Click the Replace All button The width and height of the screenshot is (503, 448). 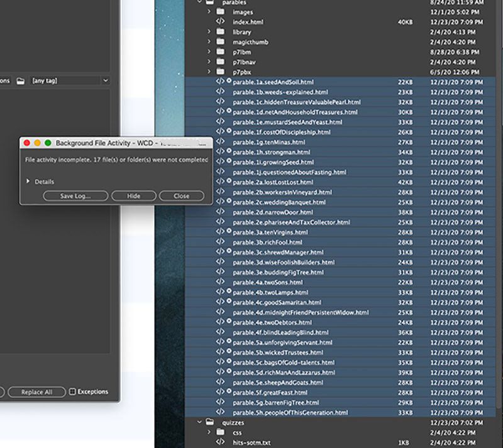point(36,392)
